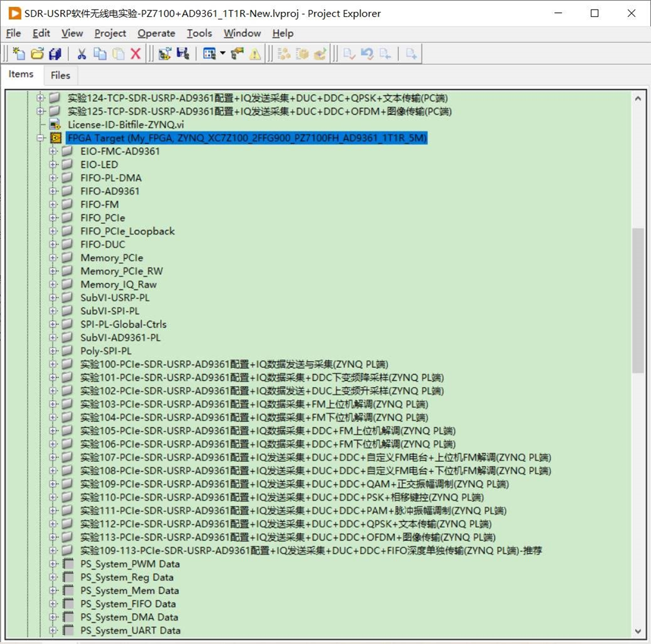Open the Filter Project View dropdown arrow
651x644 pixels.
(222, 53)
